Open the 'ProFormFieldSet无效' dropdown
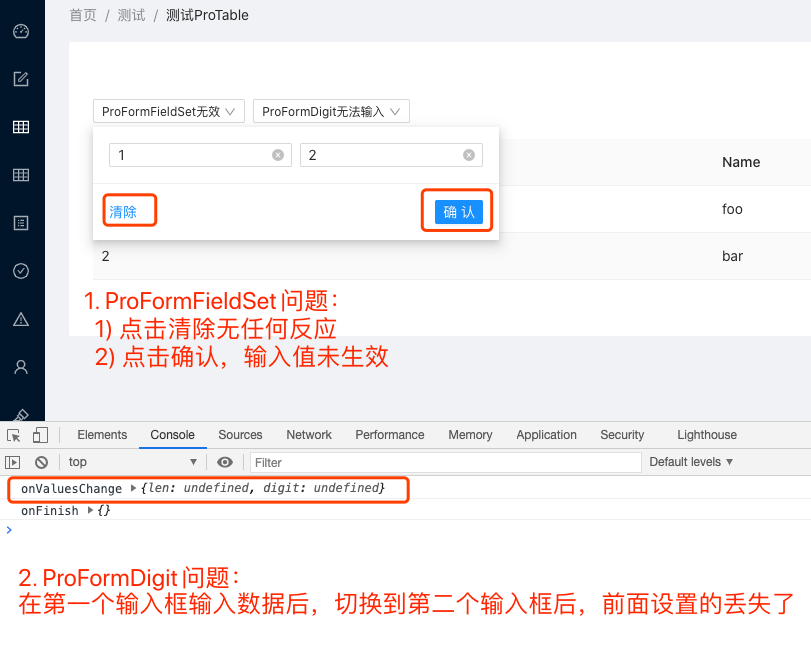The width and height of the screenshot is (811, 667). coord(168,111)
